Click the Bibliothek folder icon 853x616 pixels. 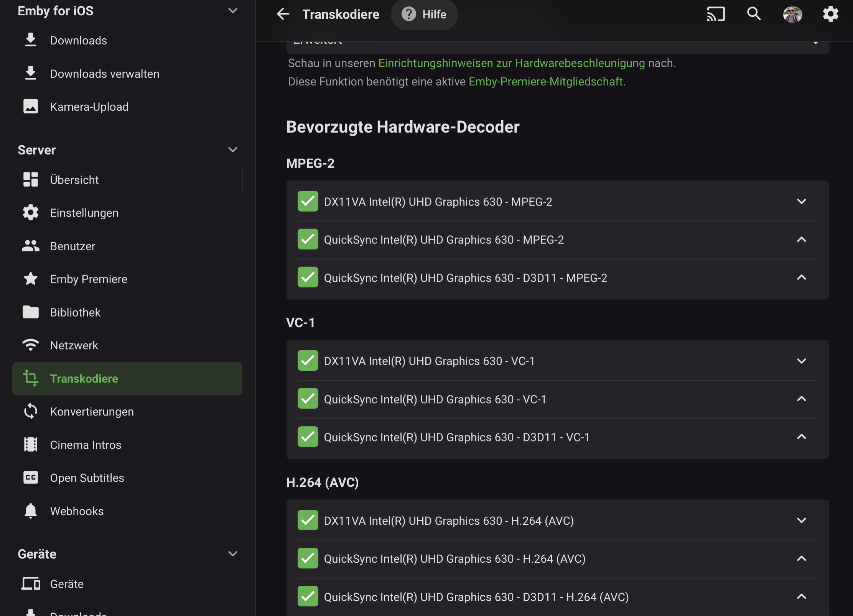pyautogui.click(x=31, y=312)
